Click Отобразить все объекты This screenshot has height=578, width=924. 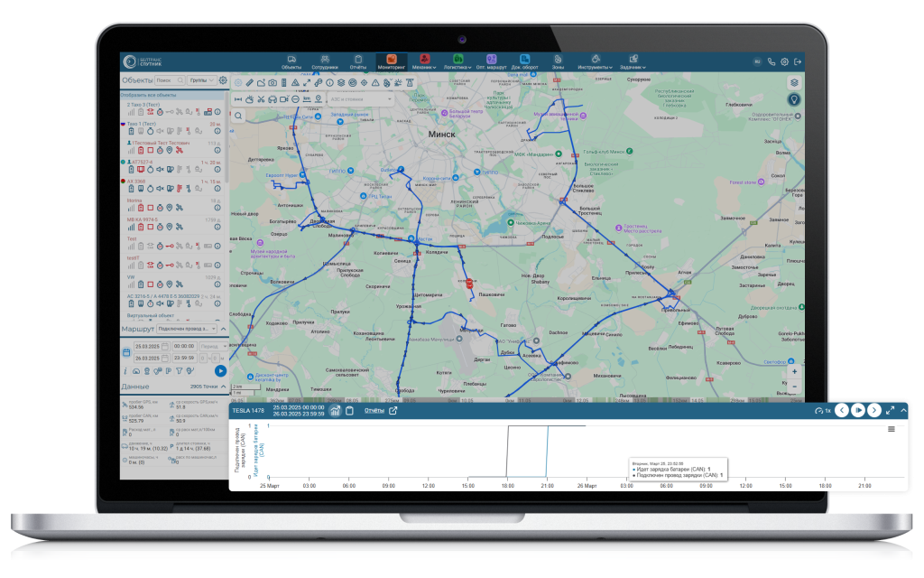click(x=149, y=94)
